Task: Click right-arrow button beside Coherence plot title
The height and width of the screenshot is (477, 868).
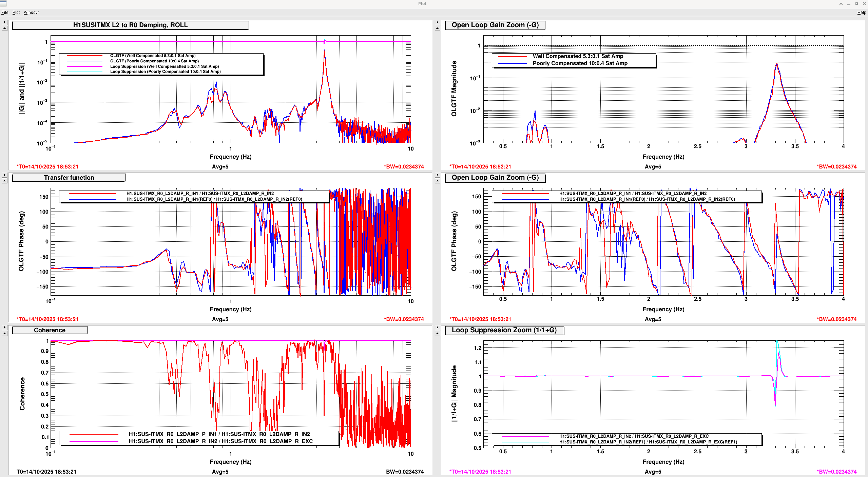Action: (4, 327)
